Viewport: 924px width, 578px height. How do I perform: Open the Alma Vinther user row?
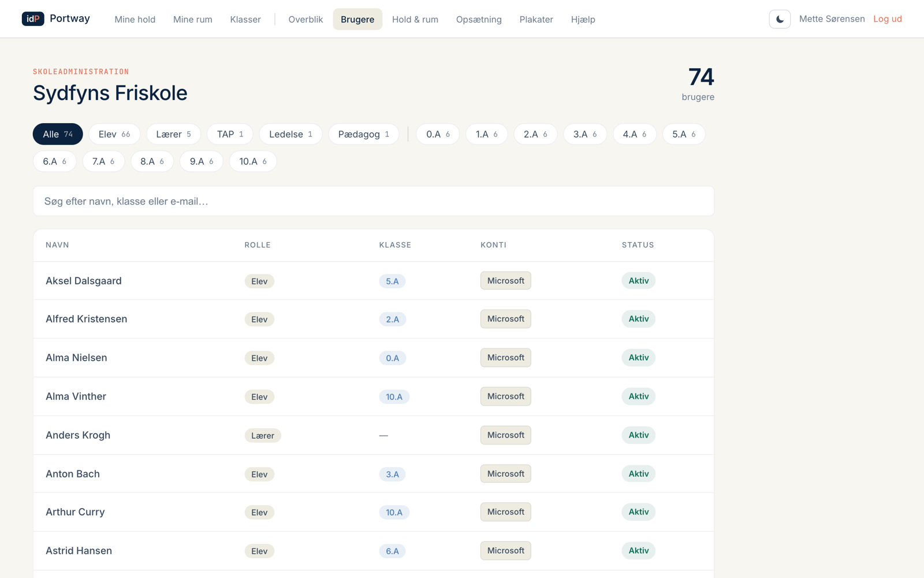(x=374, y=397)
